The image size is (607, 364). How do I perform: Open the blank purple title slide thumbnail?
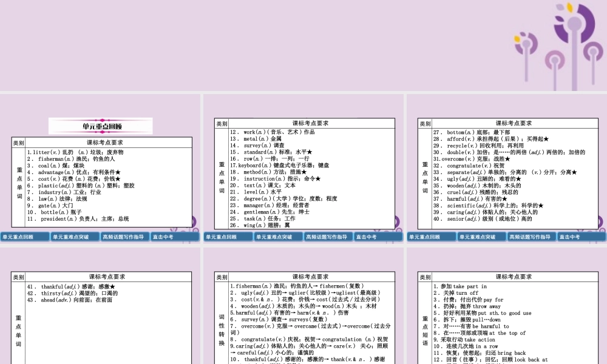click(303, 45)
